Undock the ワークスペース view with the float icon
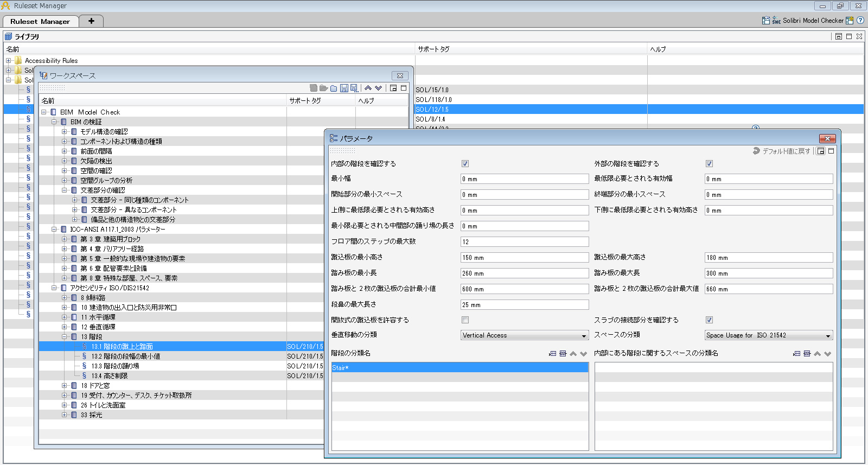The height and width of the screenshot is (465, 868). pos(393,88)
